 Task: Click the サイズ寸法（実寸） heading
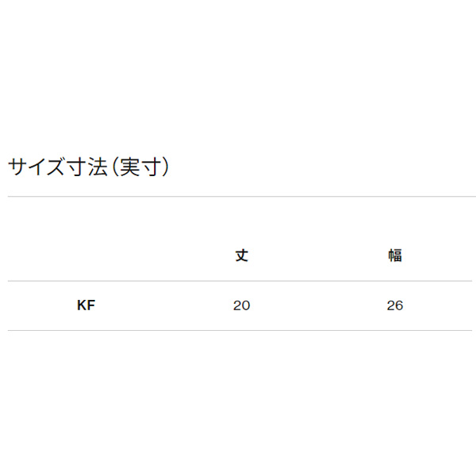point(89,167)
